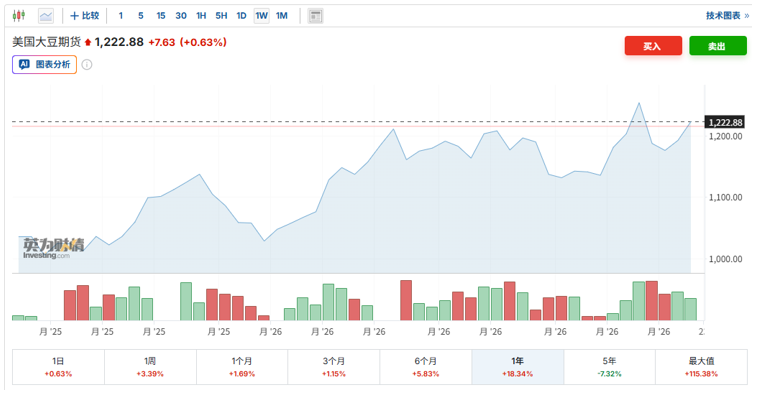
Task: Click the info icon beside 图表分析
Action: tap(87, 65)
